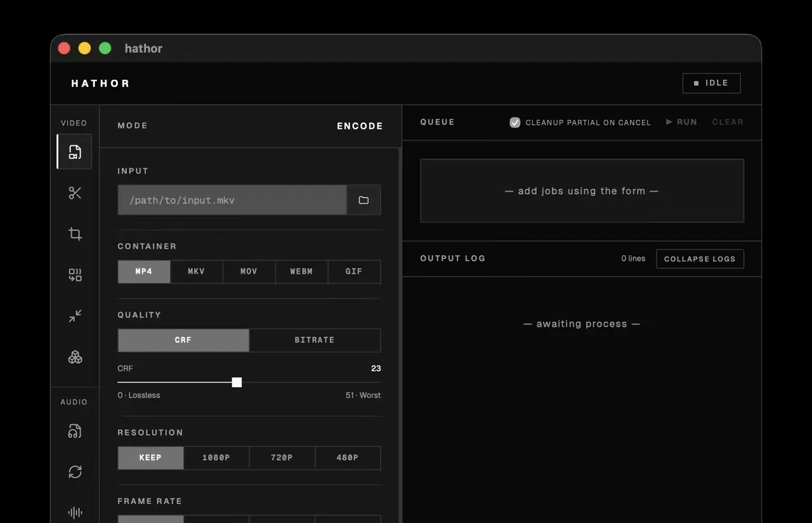This screenshot has width=812, height=523.
Task: Select the audio extraction tool
Action: click(74, 431)
